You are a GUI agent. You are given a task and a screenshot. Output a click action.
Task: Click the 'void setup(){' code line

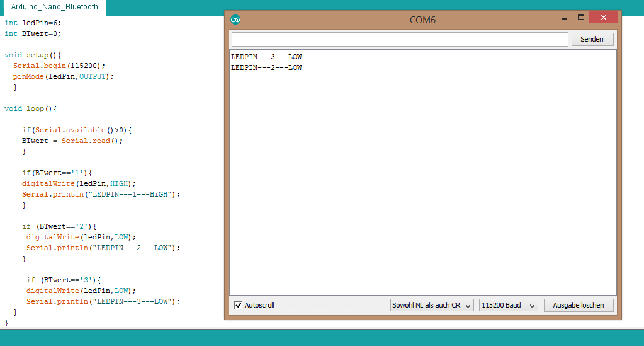[33, 55]
